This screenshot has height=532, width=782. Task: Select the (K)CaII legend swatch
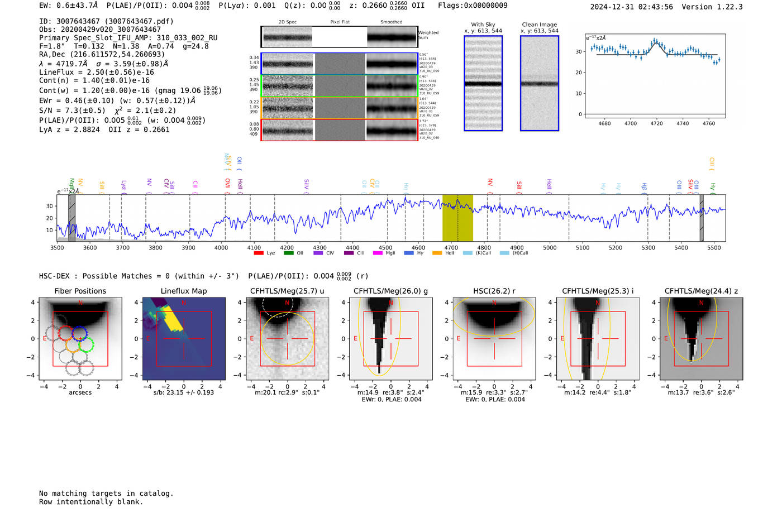click(468, 253)
